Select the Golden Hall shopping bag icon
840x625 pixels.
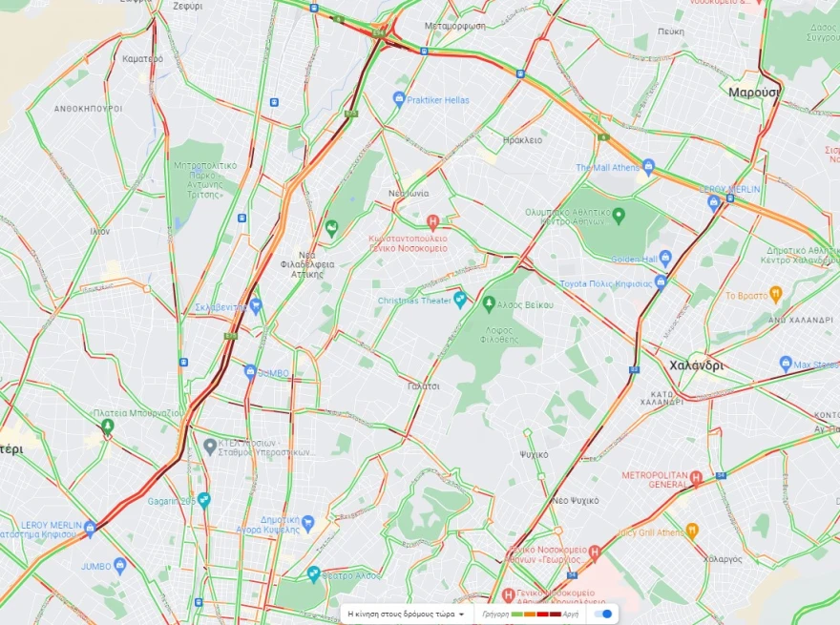point(664,259)
